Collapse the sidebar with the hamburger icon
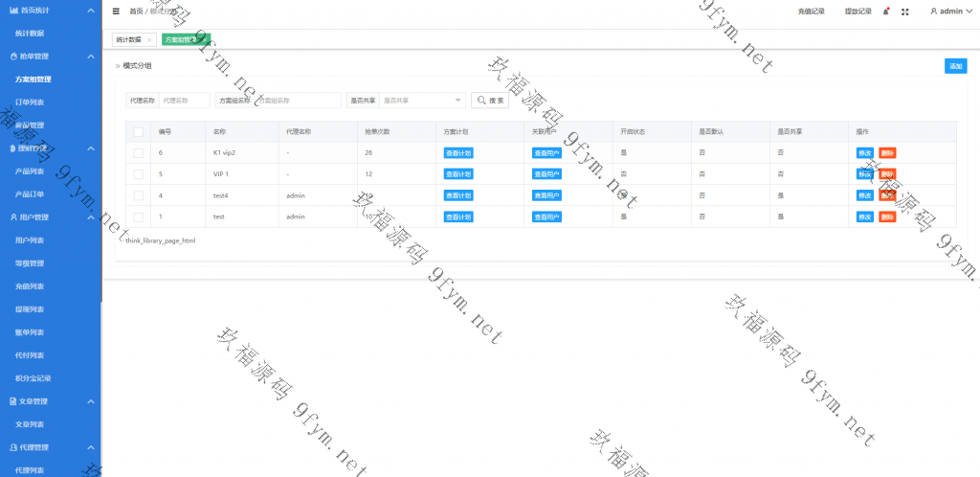Viewport: 980px width, 477px height. pos(116,11)
